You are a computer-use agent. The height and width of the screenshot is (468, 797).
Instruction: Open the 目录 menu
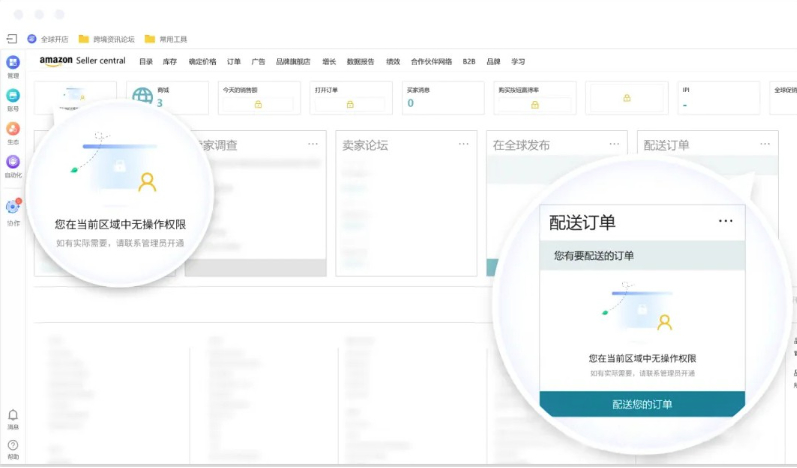point(146,61)
